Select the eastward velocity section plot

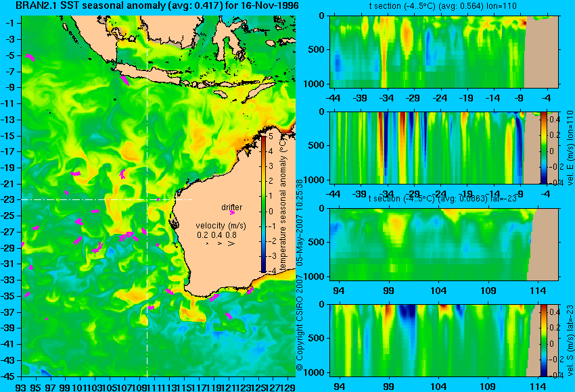(444, 147)
